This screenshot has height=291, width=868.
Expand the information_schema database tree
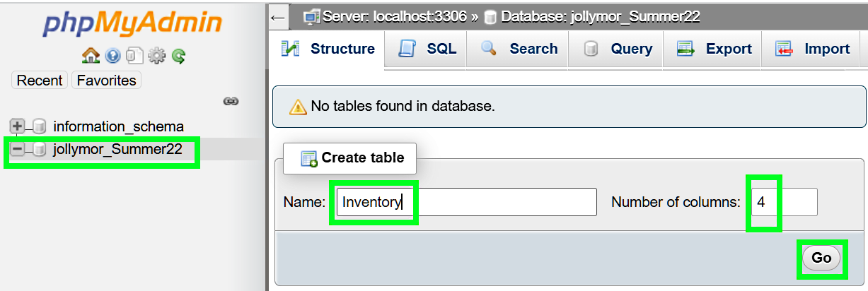(x=18, y=127)
